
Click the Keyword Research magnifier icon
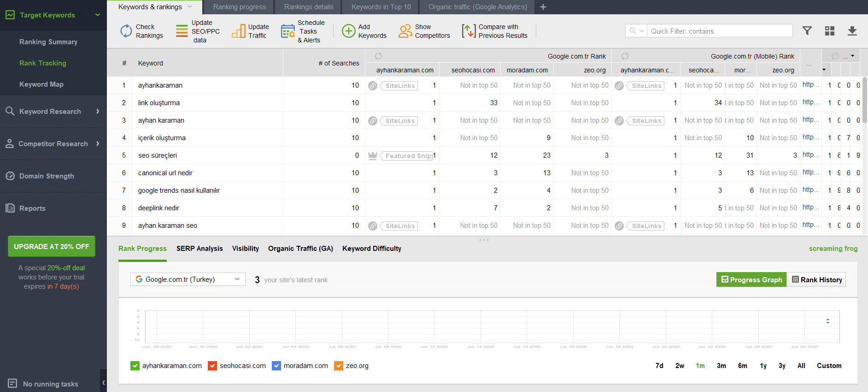pos(10,111)
